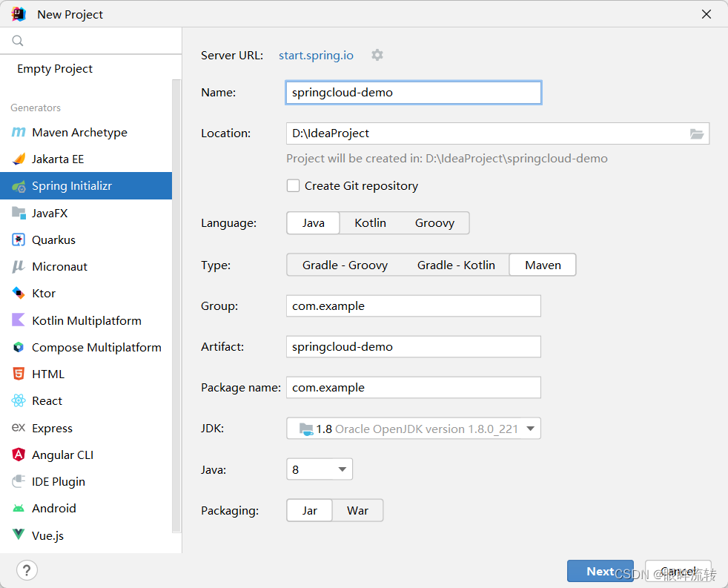Select the Android generator row

[86, 508]
